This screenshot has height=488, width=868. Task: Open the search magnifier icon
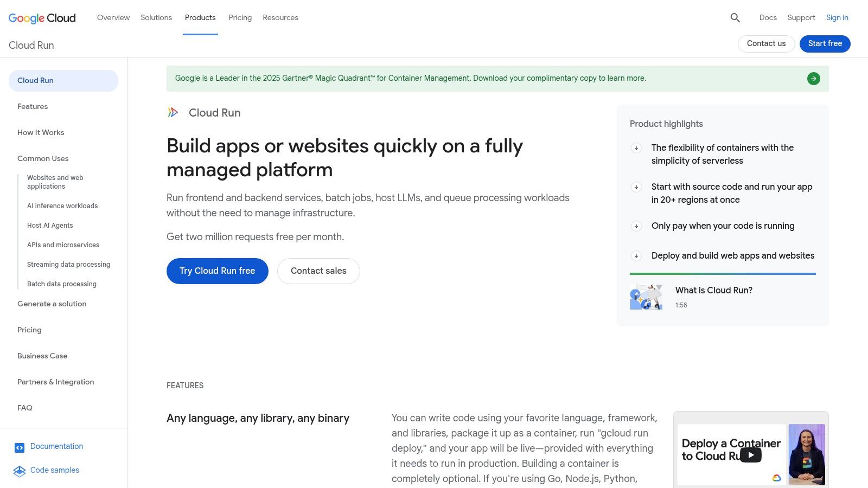pyautogui.click(x=735, y=18)
